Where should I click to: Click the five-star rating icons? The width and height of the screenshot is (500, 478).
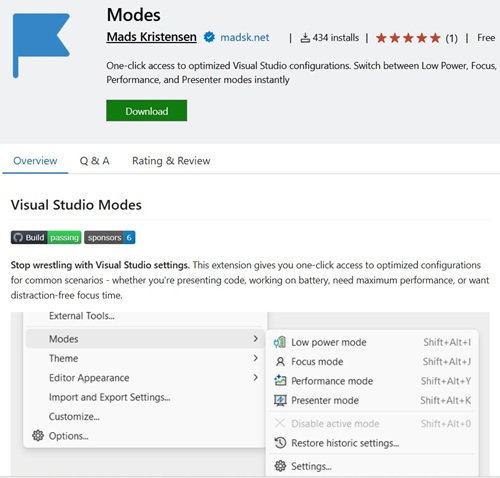click(408, 38)
